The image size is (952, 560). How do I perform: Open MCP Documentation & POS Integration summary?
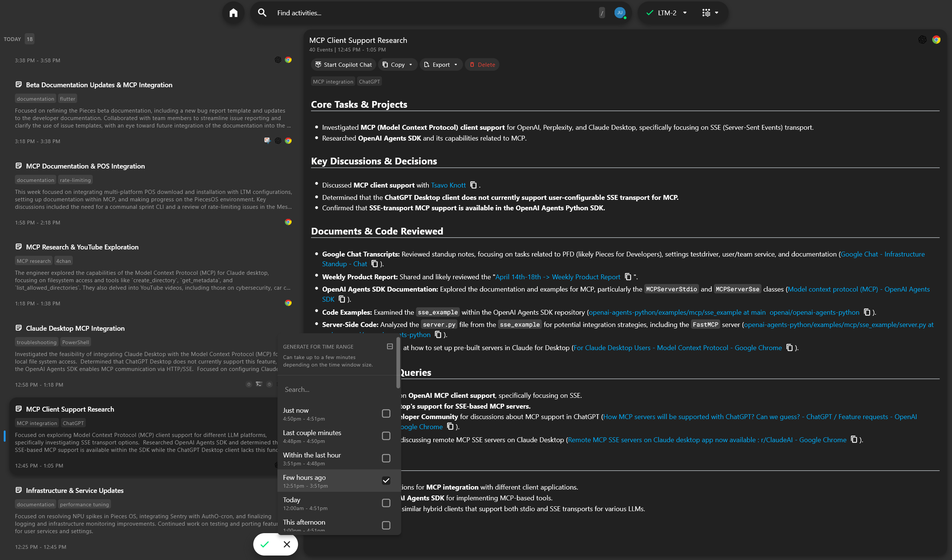(85, 166)
